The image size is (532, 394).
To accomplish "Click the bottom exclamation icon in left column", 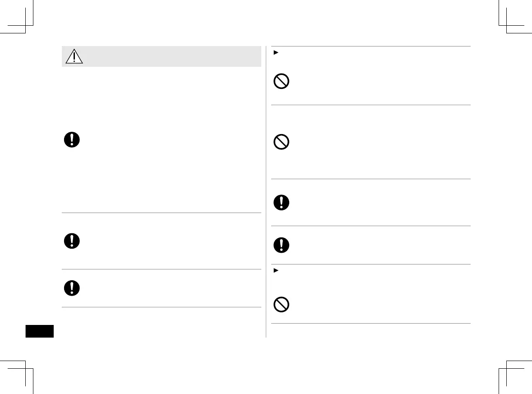I will coord(71,288).
